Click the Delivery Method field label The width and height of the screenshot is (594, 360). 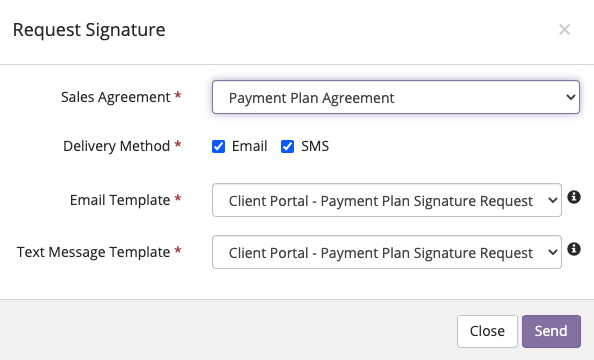coord(116,146)
